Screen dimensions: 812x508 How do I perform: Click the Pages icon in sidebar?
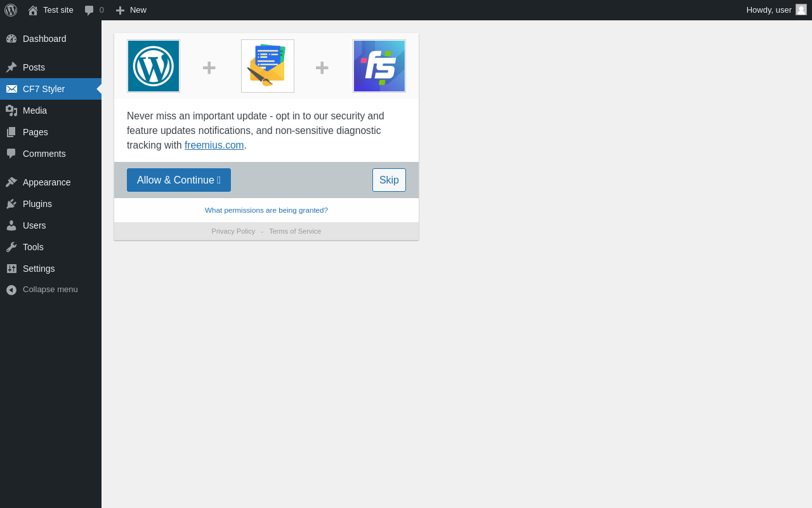click(x=11, y=132)
